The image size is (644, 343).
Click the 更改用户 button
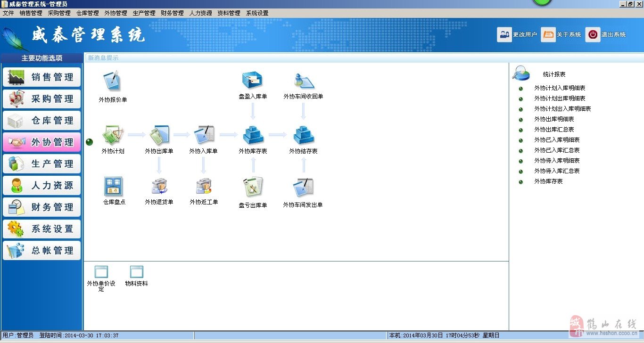517,34
